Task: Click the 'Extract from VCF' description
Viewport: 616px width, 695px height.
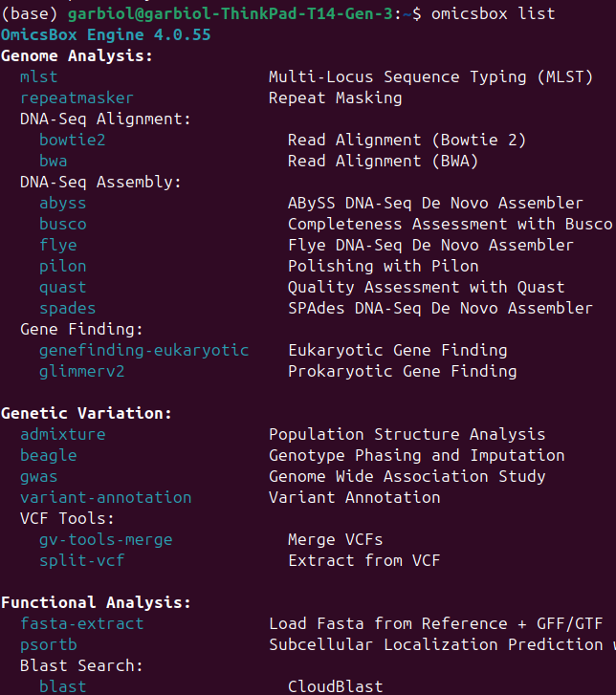Action: point(364,561)
